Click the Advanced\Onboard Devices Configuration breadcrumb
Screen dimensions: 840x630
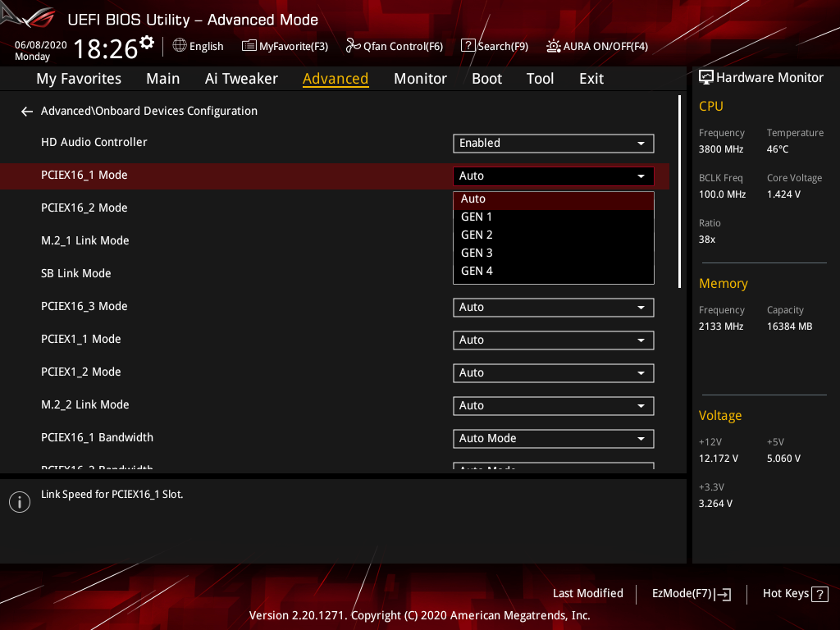click(149, 111)
